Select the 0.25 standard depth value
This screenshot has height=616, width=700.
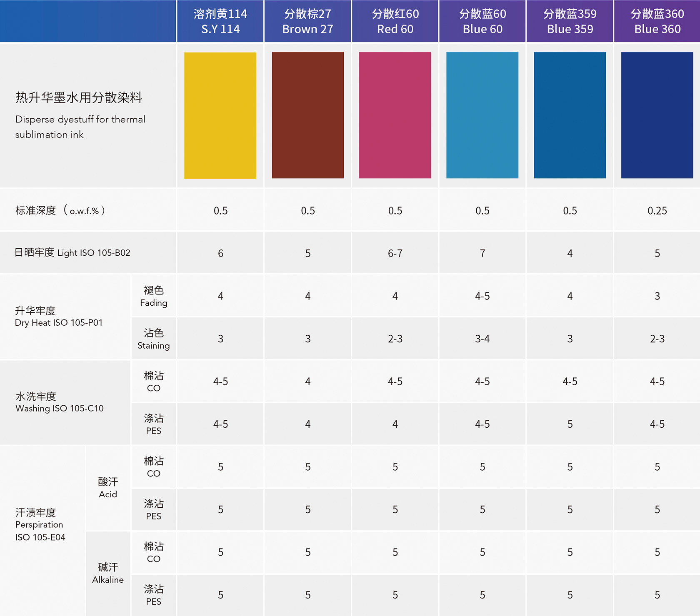point(657,211)
